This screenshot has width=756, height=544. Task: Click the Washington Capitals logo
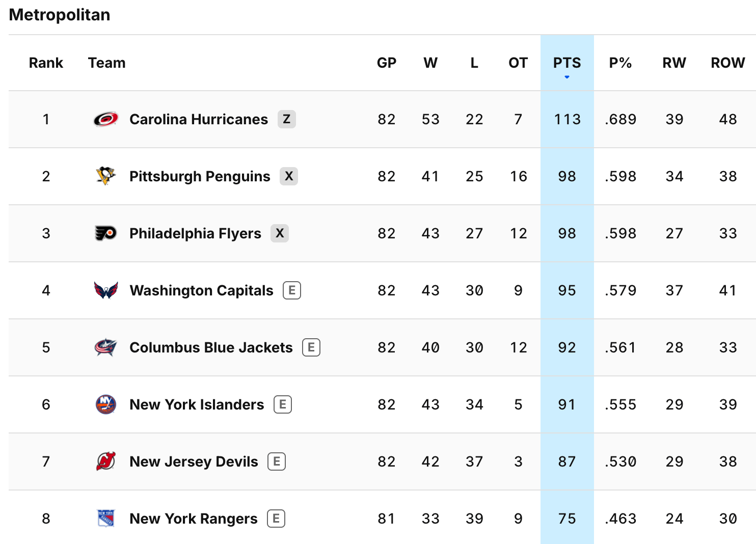pos(106,290)
